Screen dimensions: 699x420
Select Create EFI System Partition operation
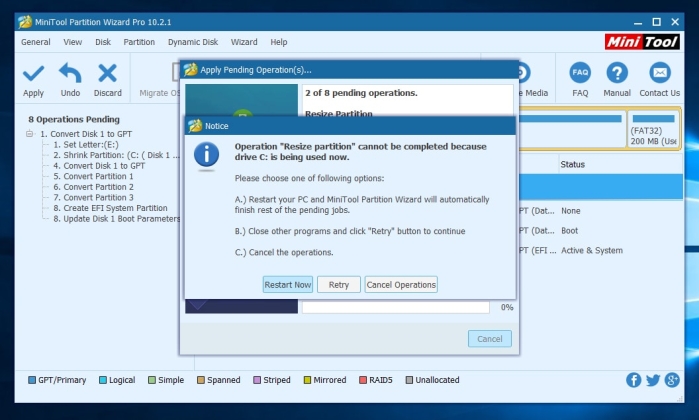(x=110, y=208)
